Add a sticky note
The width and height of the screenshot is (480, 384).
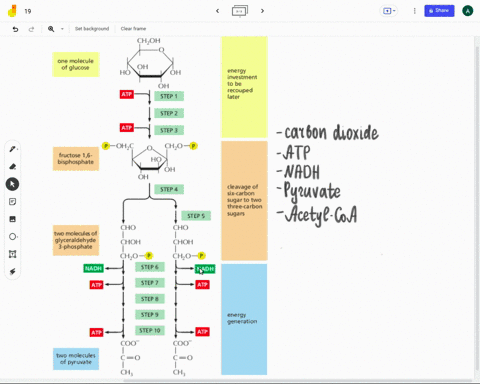[13, 202]
